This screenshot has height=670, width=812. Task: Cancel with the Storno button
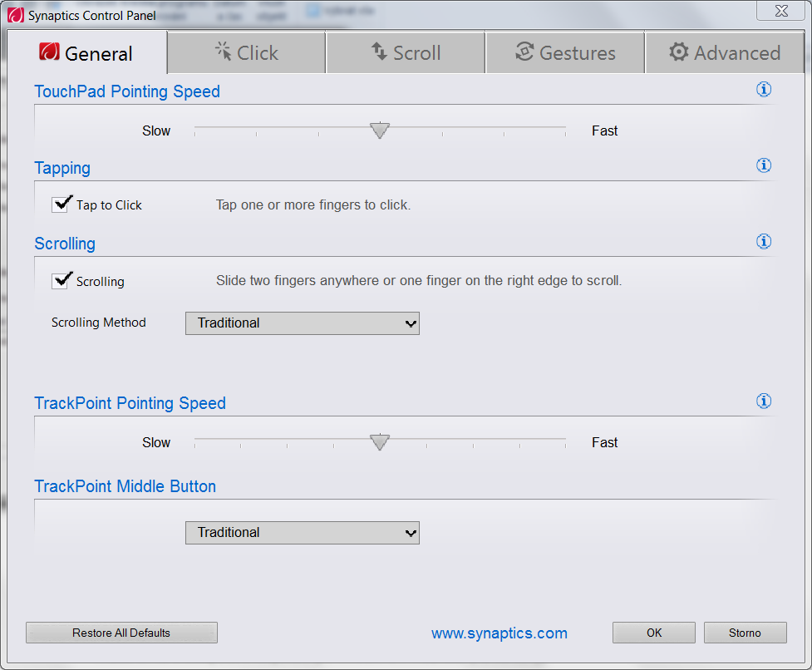745,633
